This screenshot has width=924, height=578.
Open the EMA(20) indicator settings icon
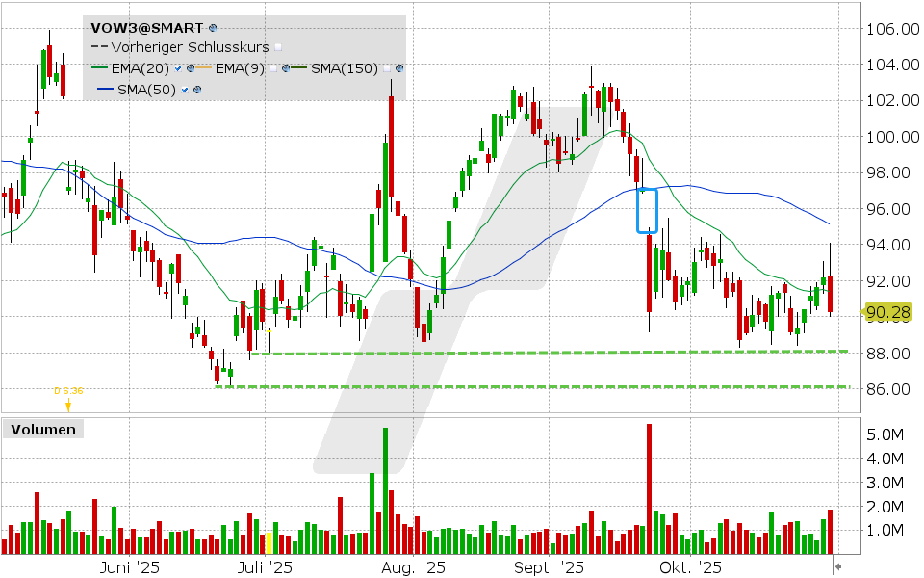pos(191,68)
